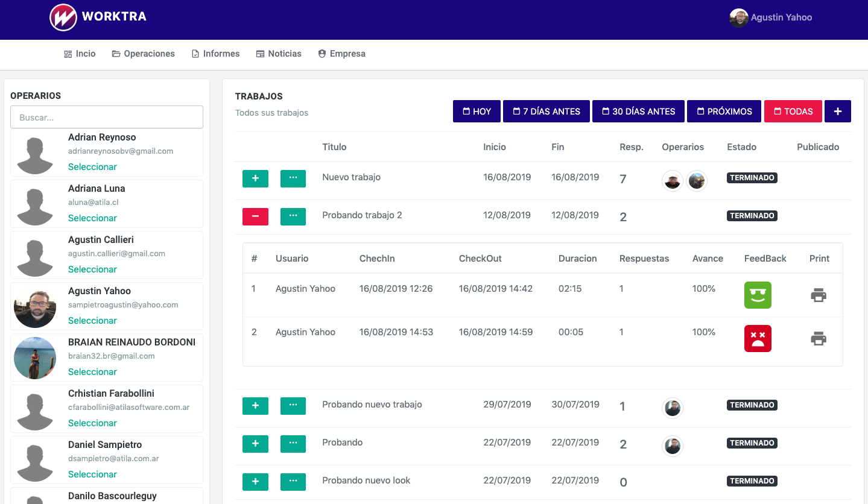Click Agustin Yahoo photo in operarios list
The height and width of the screenshot is (504, 868).
coord(35,307)
